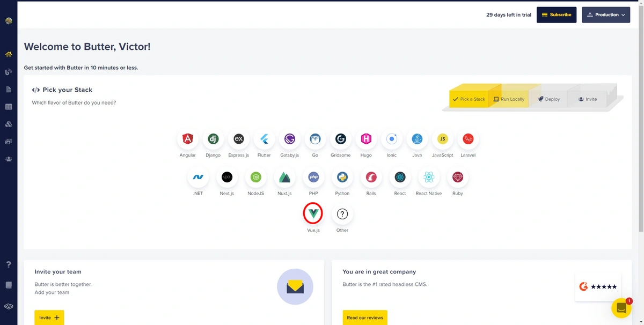Pick the Laravel icon
The image size is (644, 325).
tap(468, 139)
